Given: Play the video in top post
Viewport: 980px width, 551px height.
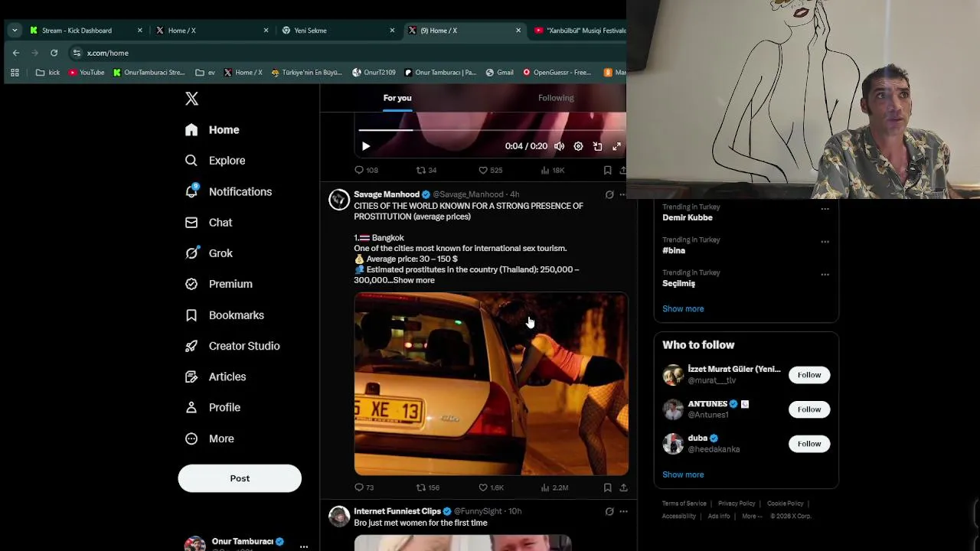Looking at the screenshot, I should 366,146.
